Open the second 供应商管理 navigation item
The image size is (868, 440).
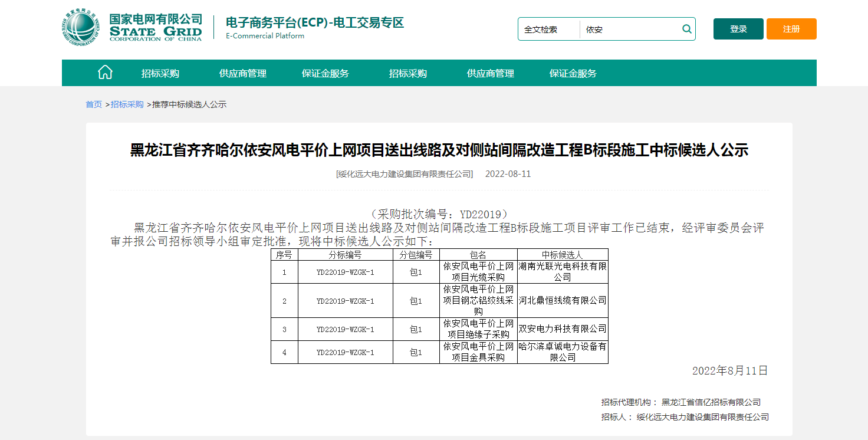tap(491, 74)
